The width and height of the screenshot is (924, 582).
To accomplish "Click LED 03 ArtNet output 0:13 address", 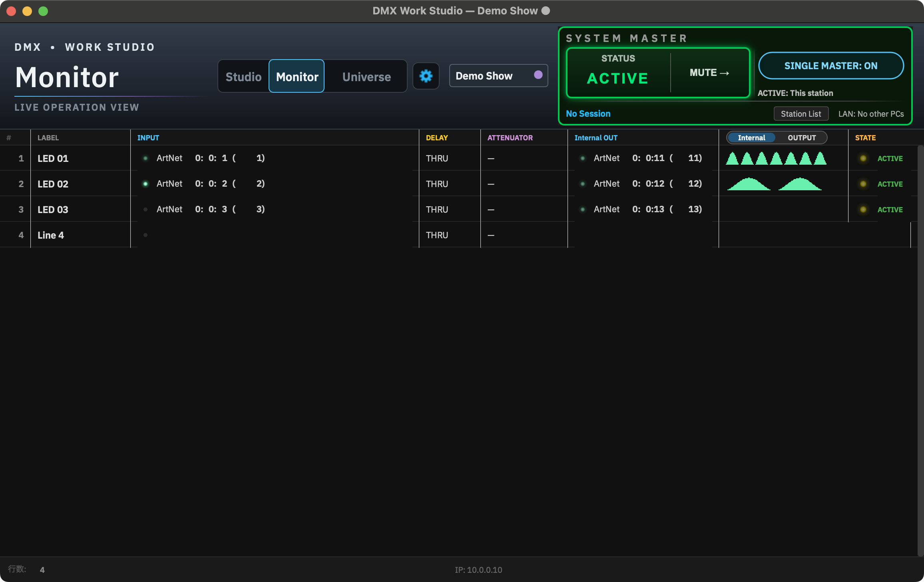I will pos(648,209).
